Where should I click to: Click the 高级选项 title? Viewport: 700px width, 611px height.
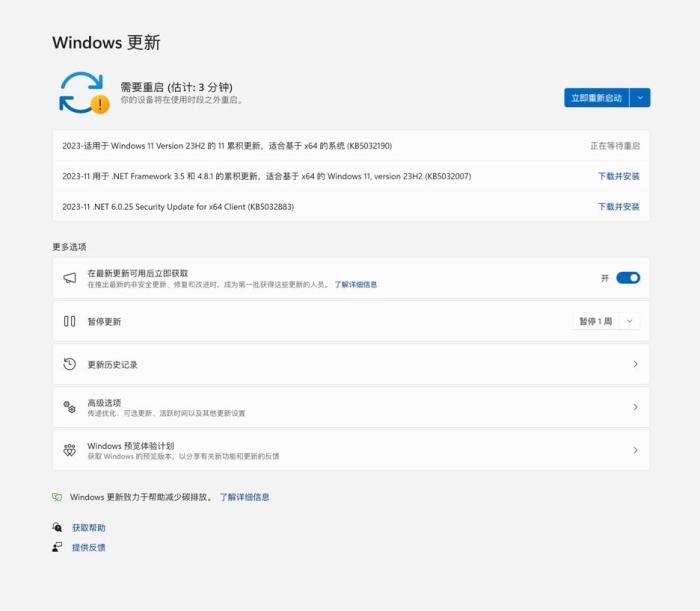[104, 403]
